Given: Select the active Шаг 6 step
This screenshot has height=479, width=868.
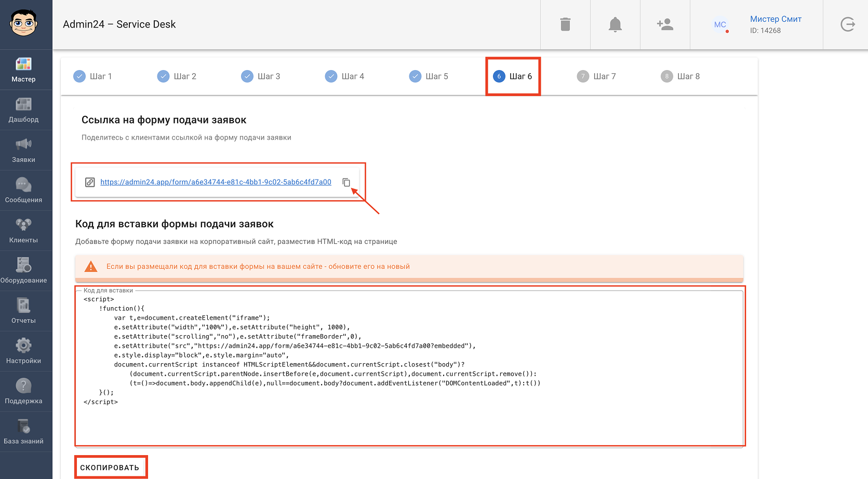Looking at the screenshot, I should [513, 76].
